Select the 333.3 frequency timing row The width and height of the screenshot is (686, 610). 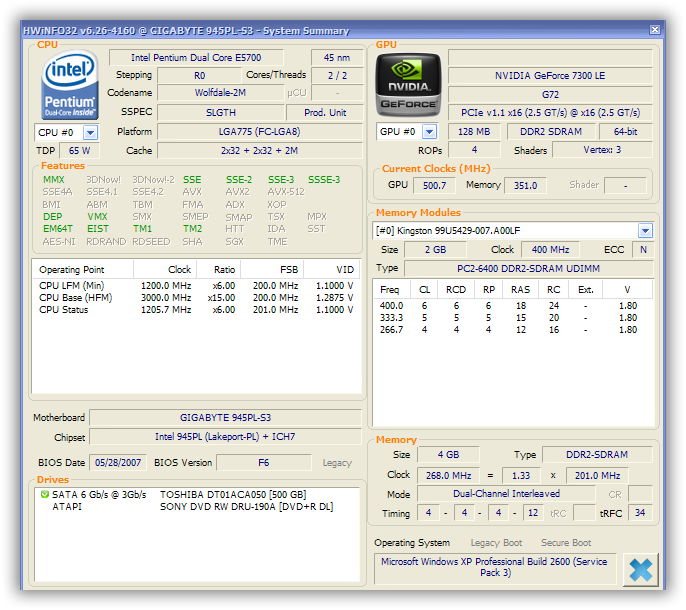coord(513,318)
